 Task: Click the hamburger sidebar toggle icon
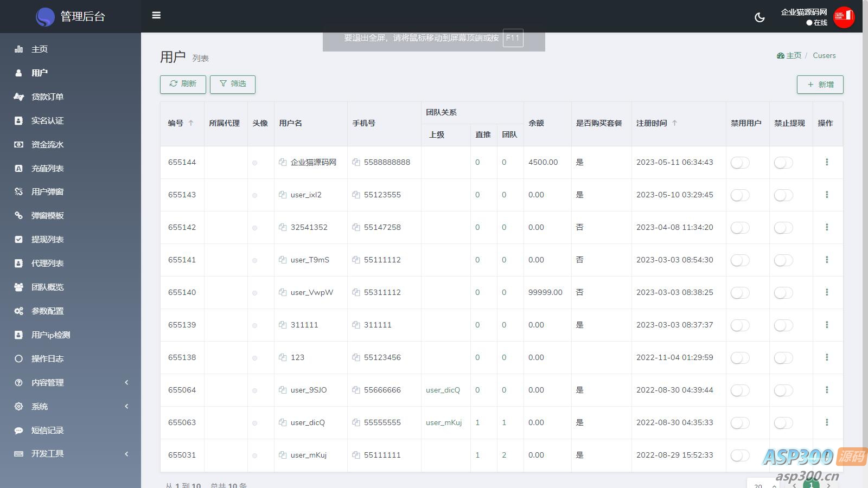(156, 15)
